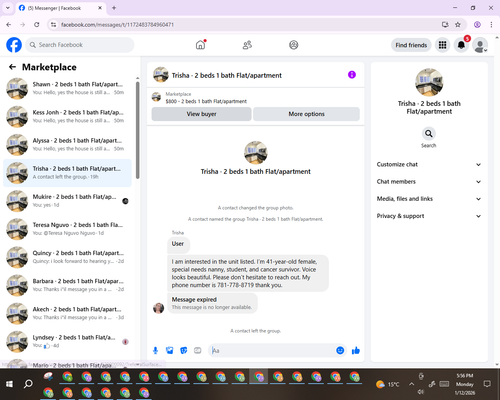Click the More options button
Viewport: 500px width, 400px height.
[306, 114]
